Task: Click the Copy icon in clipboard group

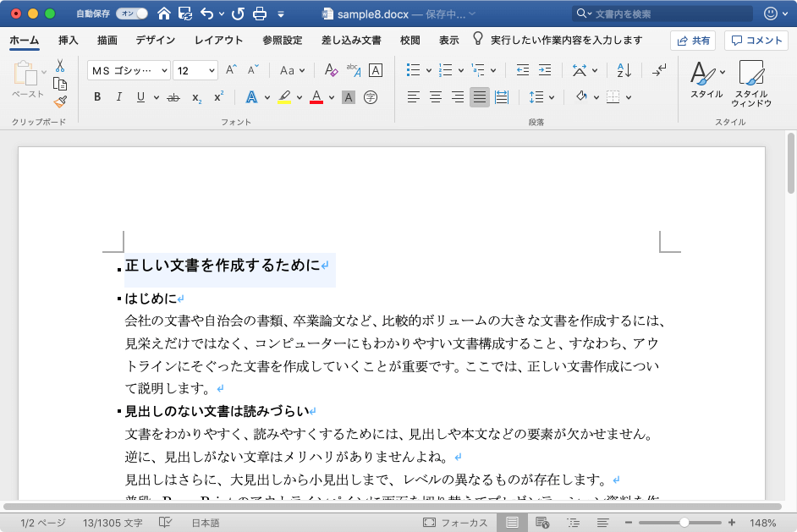Action: (60, 84)
